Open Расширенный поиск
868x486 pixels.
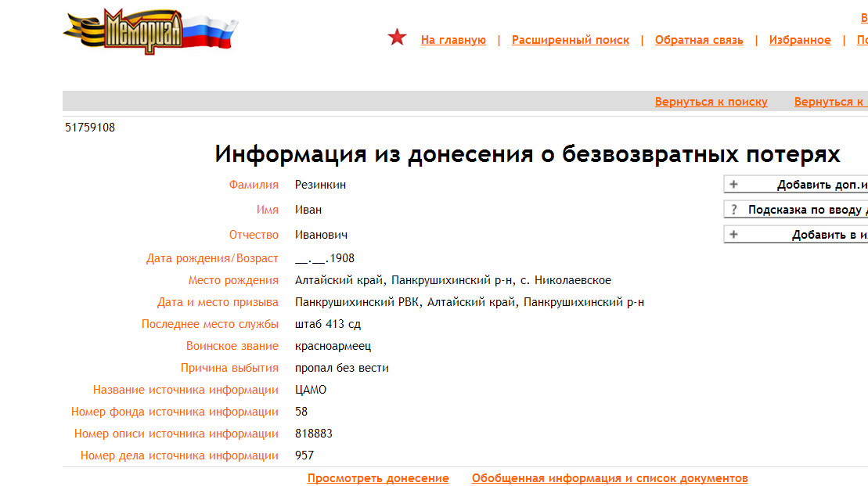pyautogui.click(x=570, y=40)
